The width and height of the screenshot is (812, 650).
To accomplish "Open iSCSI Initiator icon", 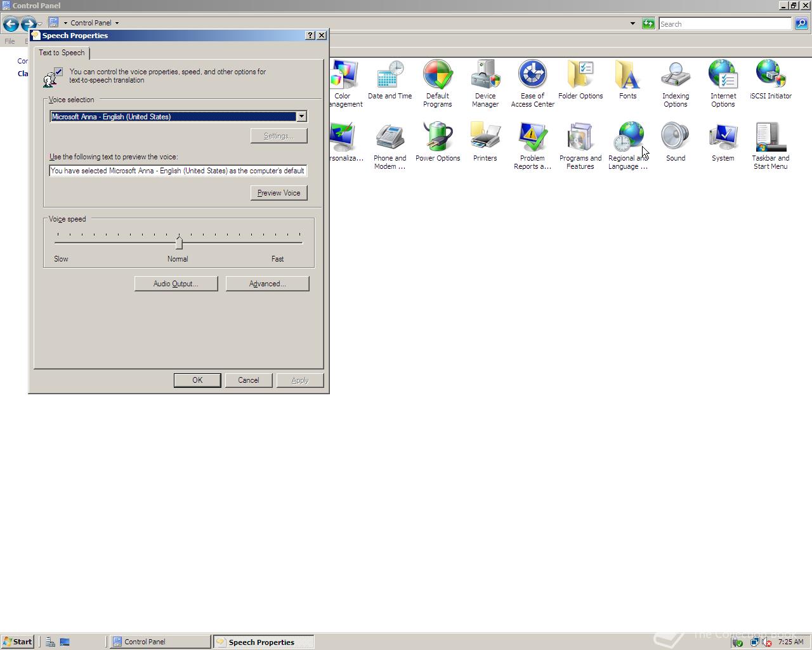I will 770,80.
